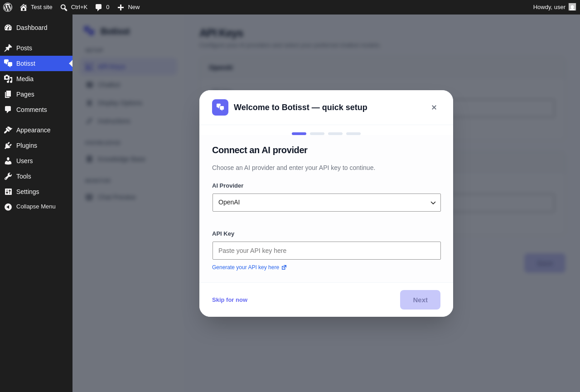The image size is (580, 392).
Task: Open the WordPress logo menu
Action: tap(8, 7)
